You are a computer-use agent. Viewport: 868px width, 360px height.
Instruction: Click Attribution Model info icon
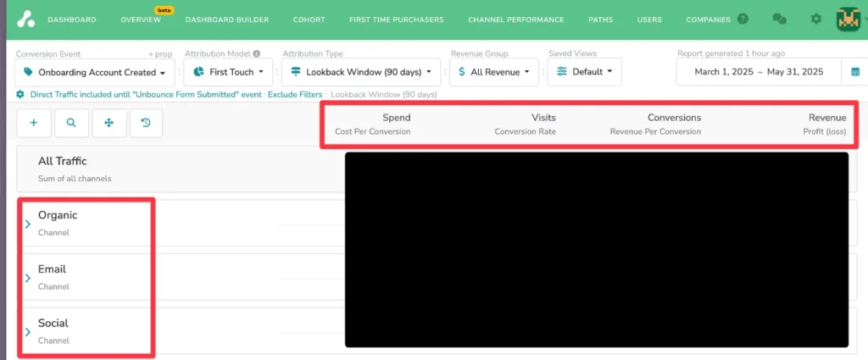(x=256, y=53)
